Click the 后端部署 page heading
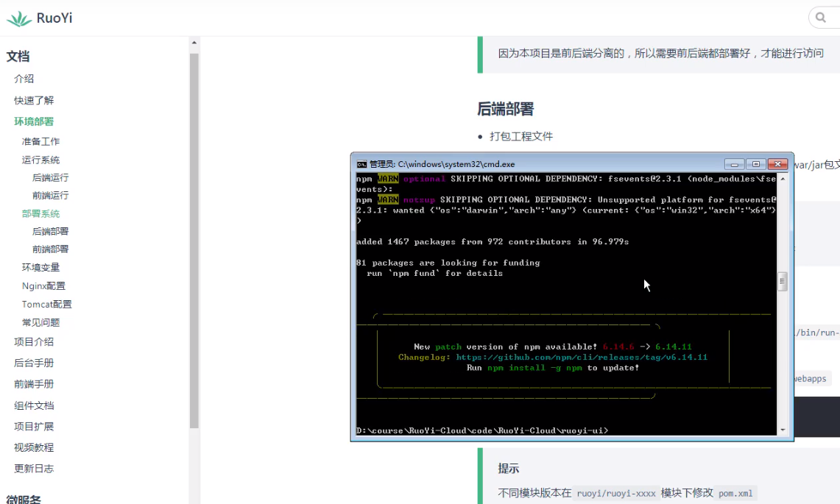The height and width of the screenshot is (504, 840). pyautogui.click(x=505, y=110)
